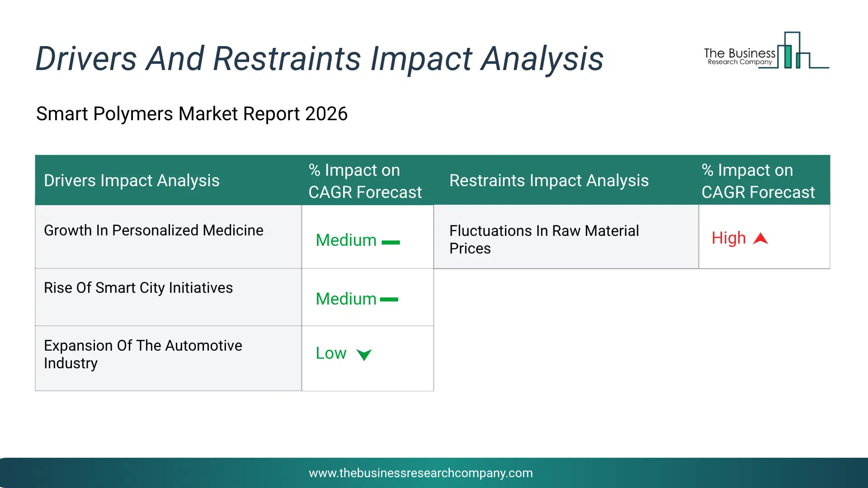Click the red up arrow beside High
Screen dimensions: 868x488
760,238
